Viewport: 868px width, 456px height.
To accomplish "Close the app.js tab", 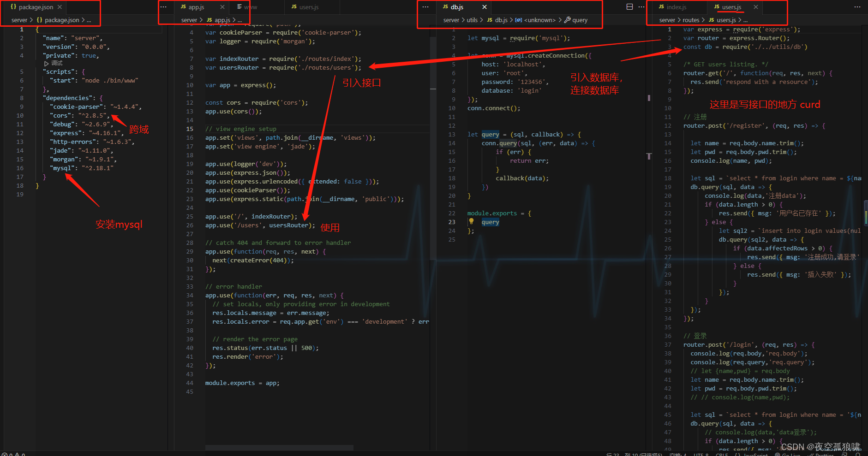I will tap(222, 7).
